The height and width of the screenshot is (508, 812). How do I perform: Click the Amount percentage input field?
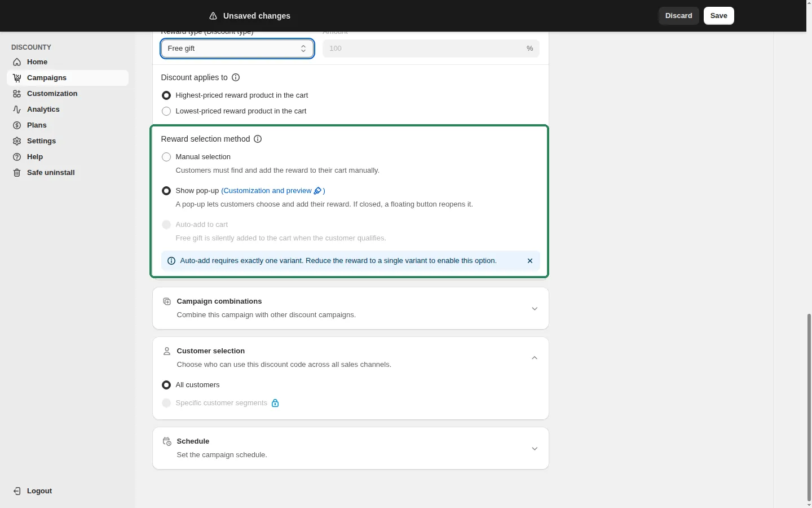coord(431,49)
